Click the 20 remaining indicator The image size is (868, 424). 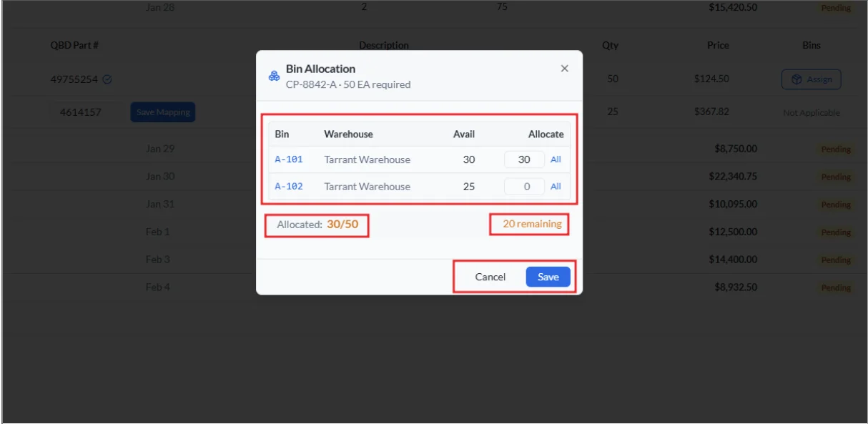532,224
